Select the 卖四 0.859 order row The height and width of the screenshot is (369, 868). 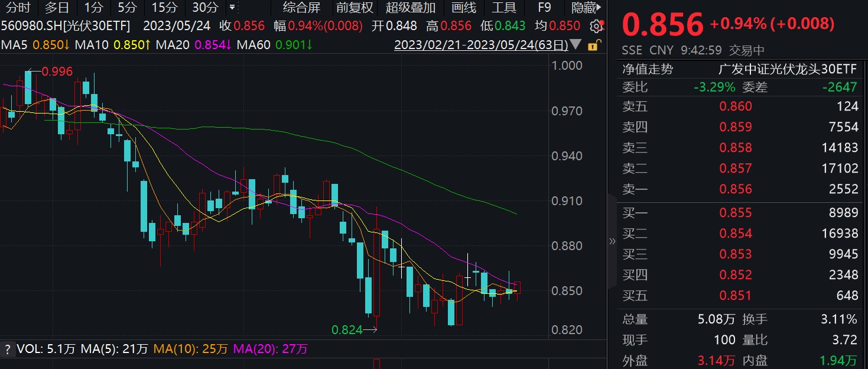coord(739,127)
